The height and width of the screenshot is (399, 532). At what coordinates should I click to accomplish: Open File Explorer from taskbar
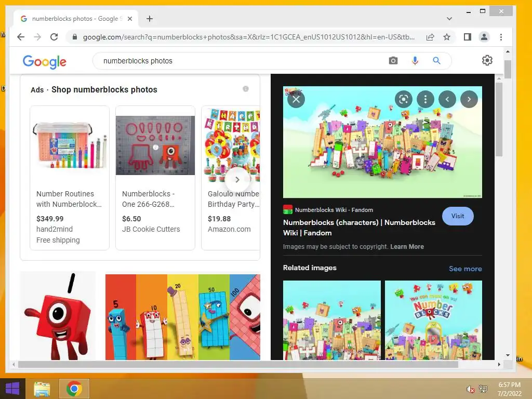click(42, 389)
